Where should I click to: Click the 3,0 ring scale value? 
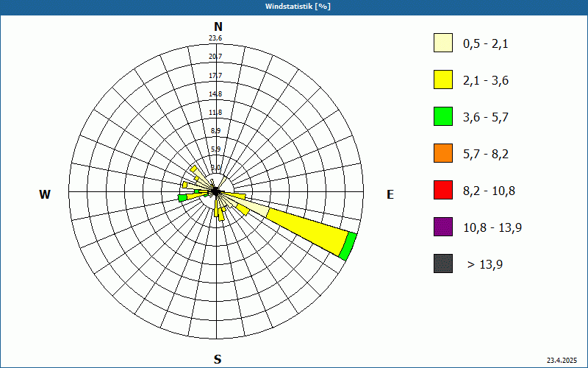click(x=215, y=168)
